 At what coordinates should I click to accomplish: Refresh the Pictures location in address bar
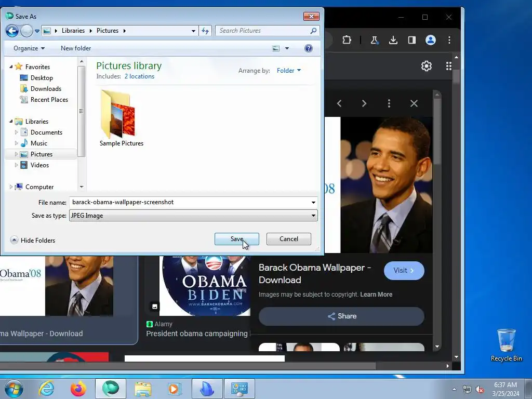(205, 31)
